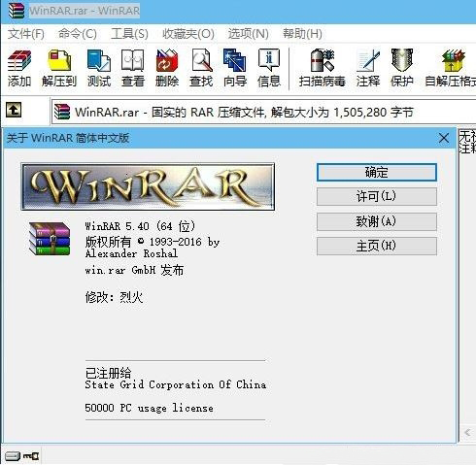Click the WinRAR.rar archive path field
Viewport: 476px width, 465px height.
pyautogui.click(x=263, y=113)
